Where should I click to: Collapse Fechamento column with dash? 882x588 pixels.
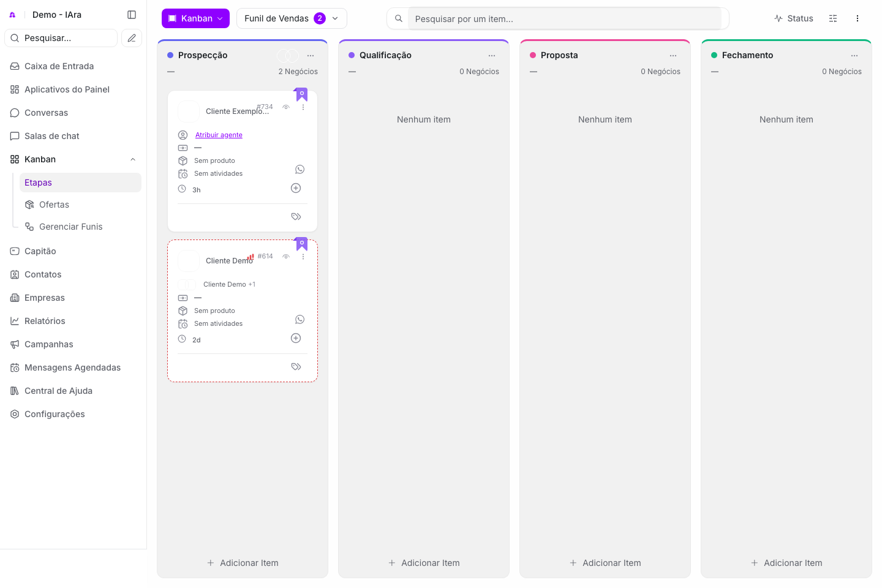click(715, 72)
